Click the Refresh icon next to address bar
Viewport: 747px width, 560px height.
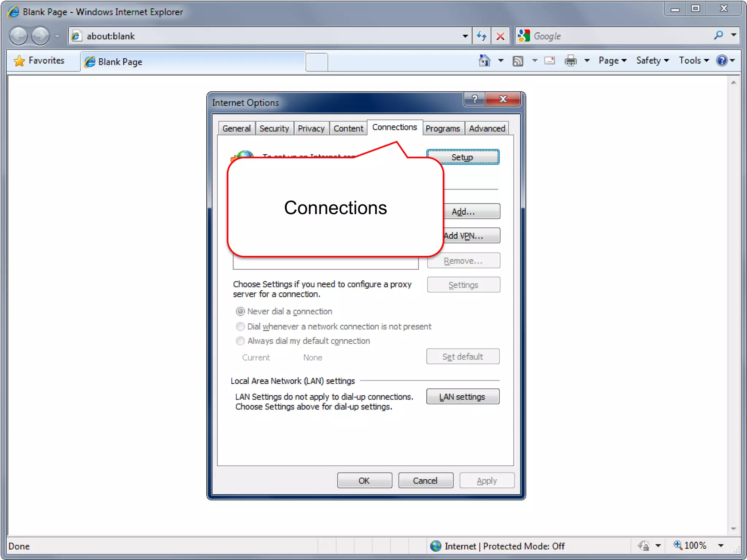(481, 36)
